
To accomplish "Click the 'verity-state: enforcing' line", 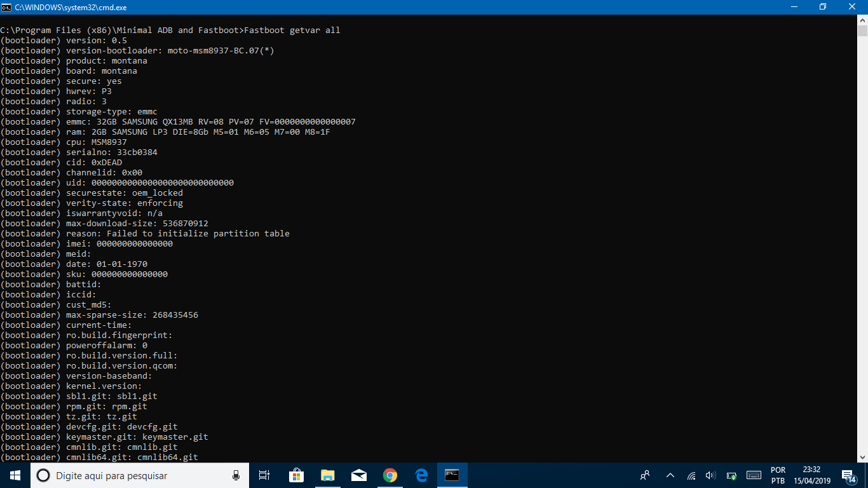I will pyautogui.click(x=92, y=203).
